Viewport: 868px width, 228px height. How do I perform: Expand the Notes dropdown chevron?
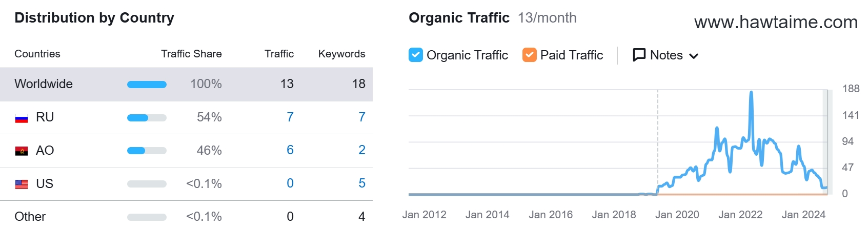pos(694,56)
